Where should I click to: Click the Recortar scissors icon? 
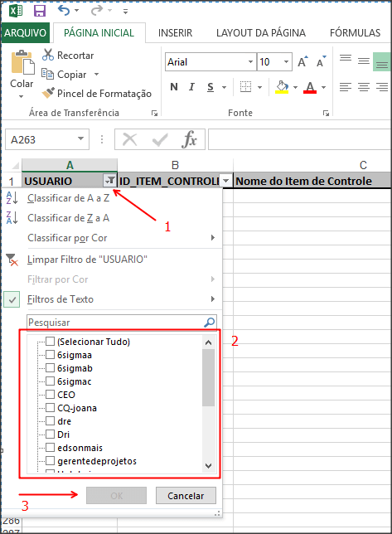48,55
